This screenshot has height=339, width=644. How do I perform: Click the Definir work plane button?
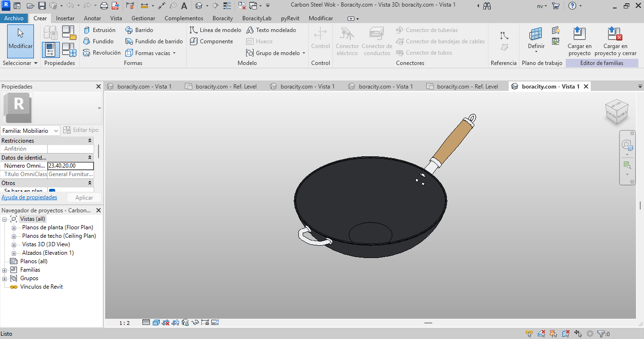pos(536,40)
